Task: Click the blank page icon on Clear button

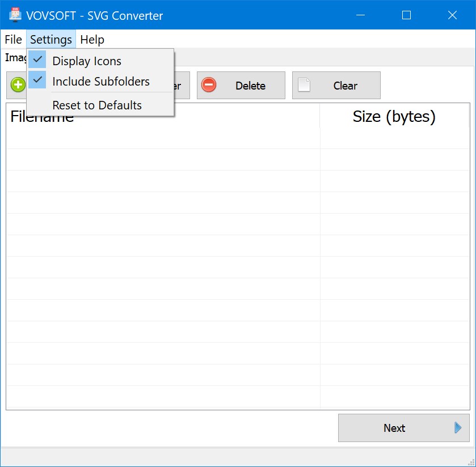Action: [x=304, y=85]
